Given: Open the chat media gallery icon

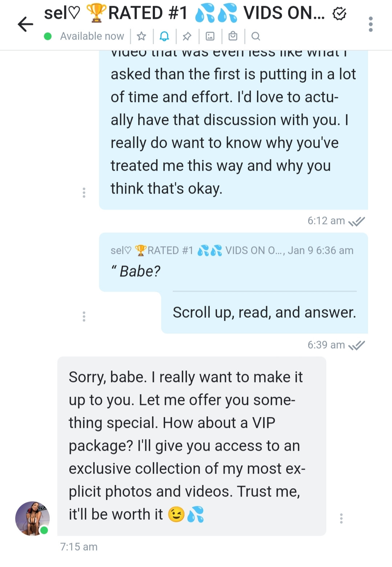Looking at the screenshot, I should 210,36.
